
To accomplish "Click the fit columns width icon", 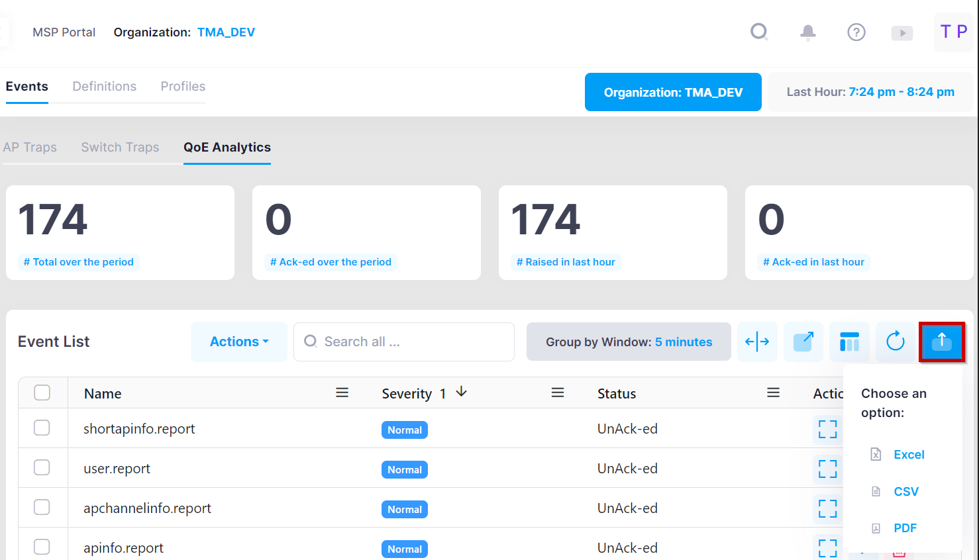I will pyautogui.click(x=757, y=342).
